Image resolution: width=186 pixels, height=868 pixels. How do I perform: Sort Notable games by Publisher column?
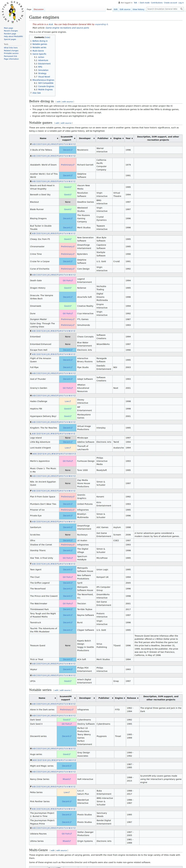coord(104,138)
